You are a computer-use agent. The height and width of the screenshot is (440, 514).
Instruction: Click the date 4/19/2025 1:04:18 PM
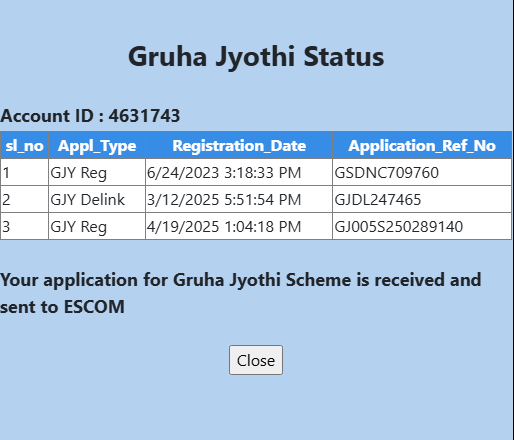point(224,227)
